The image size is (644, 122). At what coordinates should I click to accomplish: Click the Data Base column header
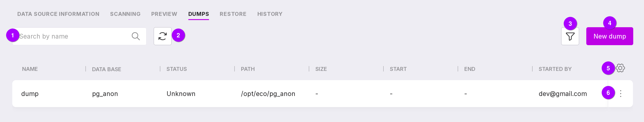tap(106, 69)
